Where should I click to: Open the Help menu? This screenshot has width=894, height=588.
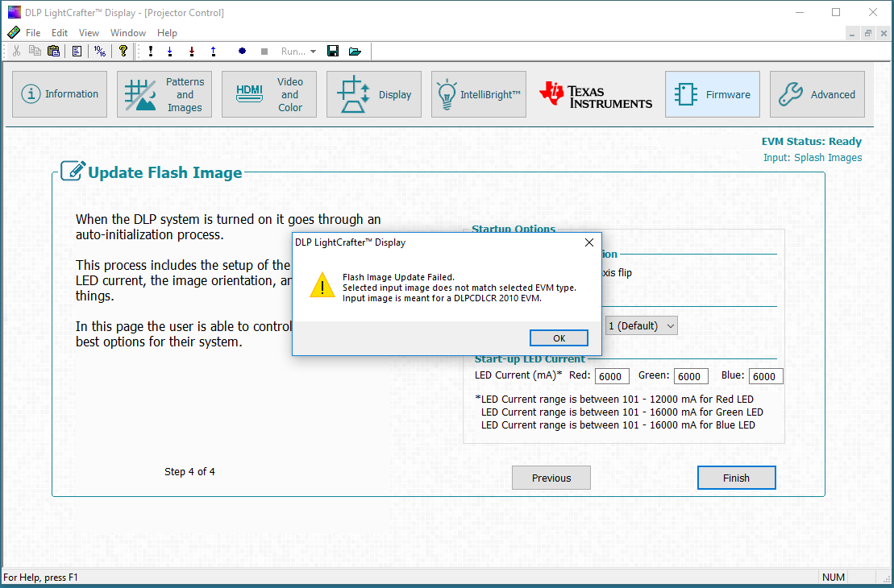pos(167,33)
